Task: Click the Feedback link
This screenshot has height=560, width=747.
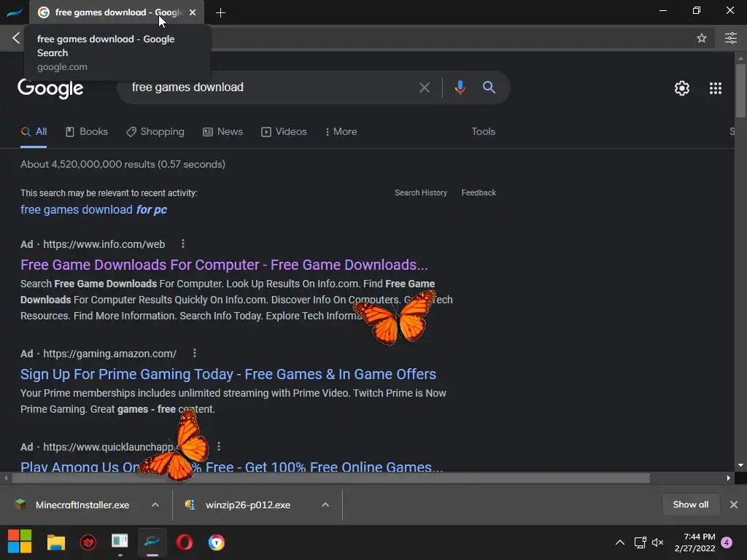Action: point(479,192)
